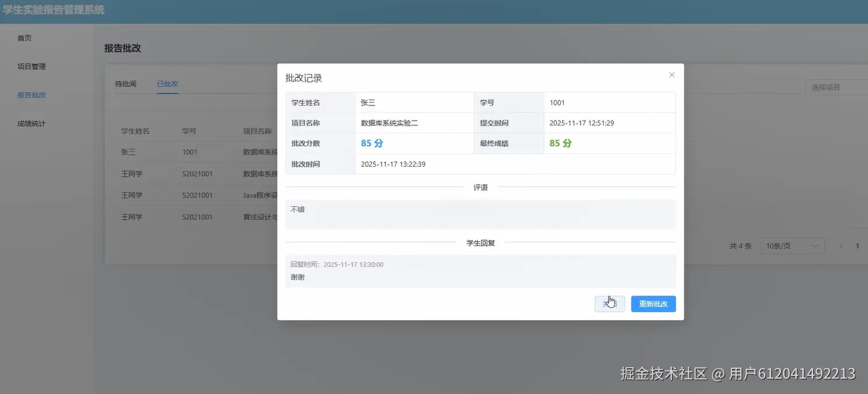Select 报告批改 in the sidebar

tap(30, 94)
